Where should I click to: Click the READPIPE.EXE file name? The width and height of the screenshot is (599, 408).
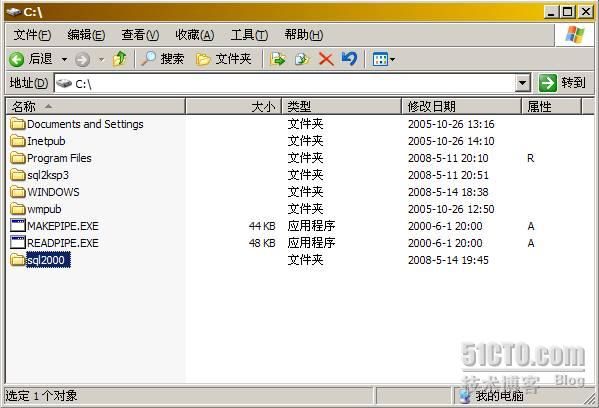pyautogui.click(x=63, y=243)
